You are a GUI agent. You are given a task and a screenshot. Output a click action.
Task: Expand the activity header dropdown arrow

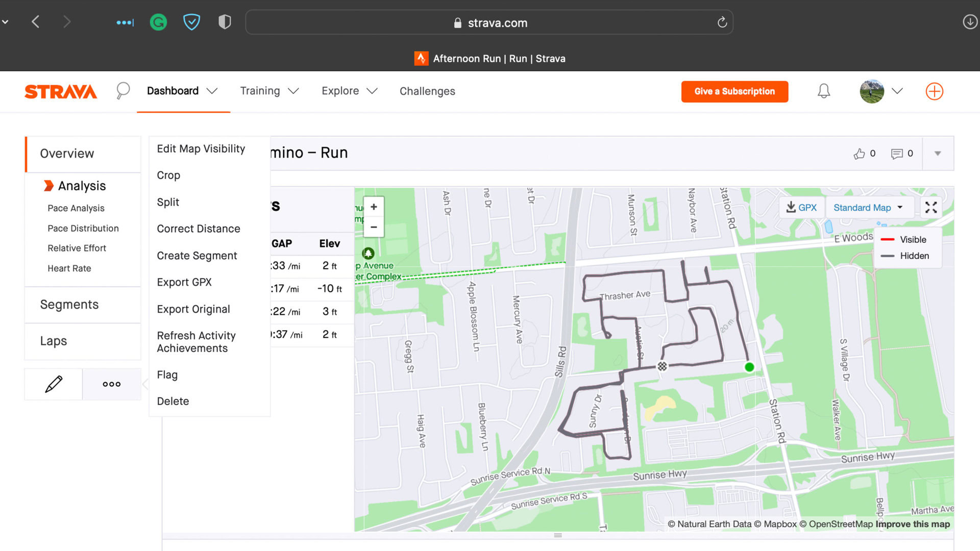938,154
